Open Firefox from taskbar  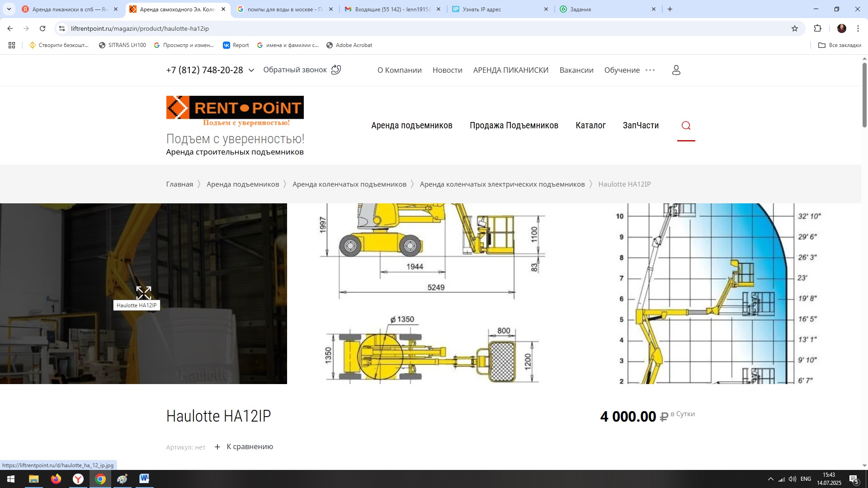pos(56,479)
